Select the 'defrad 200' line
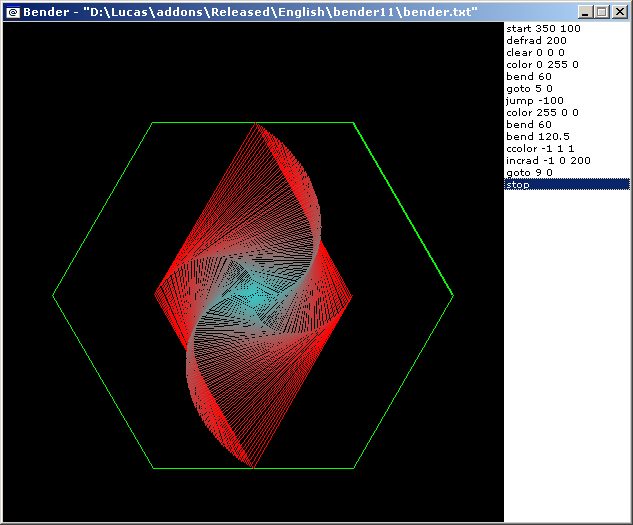 point(567,41)
